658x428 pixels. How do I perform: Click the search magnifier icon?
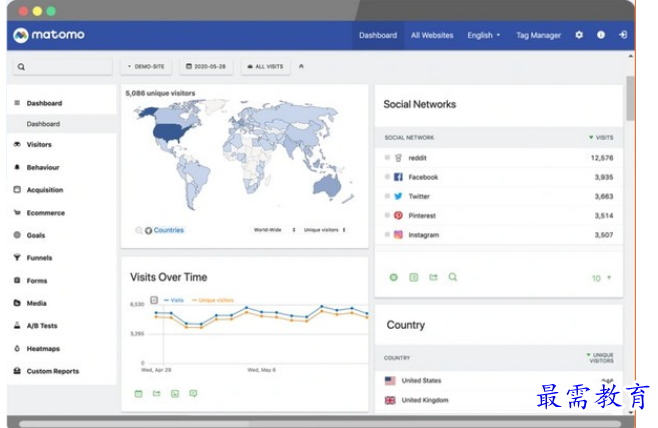[x=21, y=67]
